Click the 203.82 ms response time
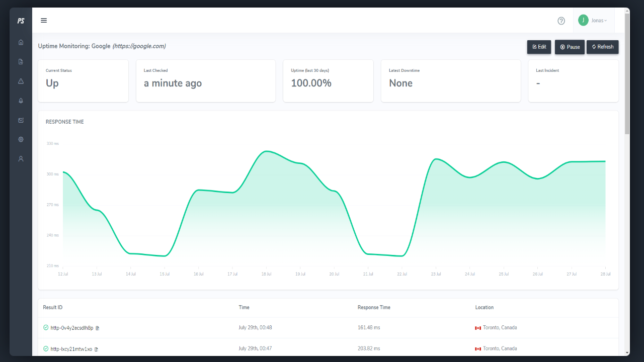 [369, 348]
